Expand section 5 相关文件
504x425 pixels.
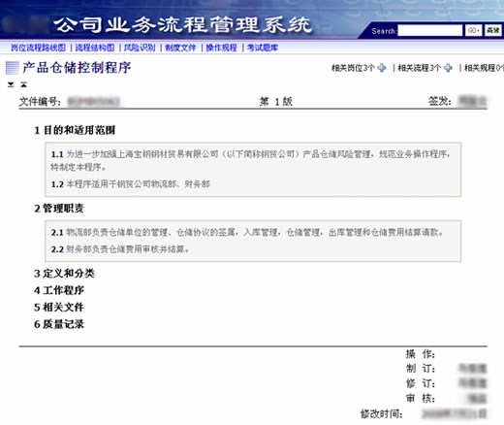click(59, 308)
